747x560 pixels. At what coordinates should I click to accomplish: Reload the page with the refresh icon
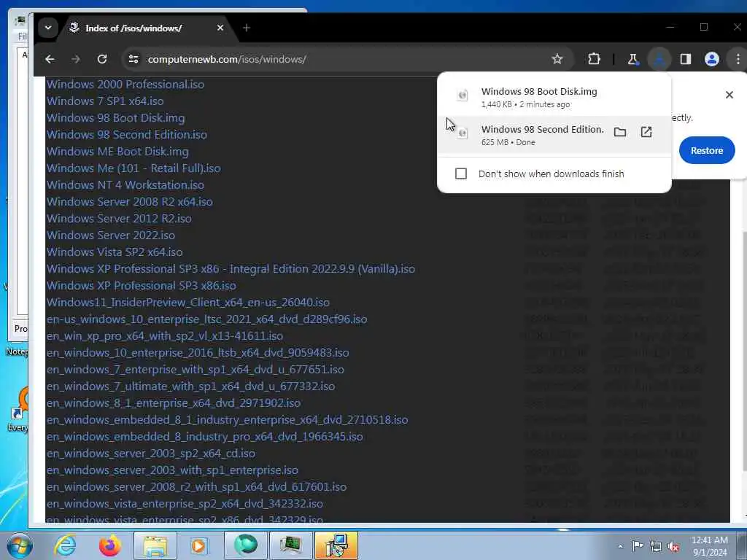102,59
